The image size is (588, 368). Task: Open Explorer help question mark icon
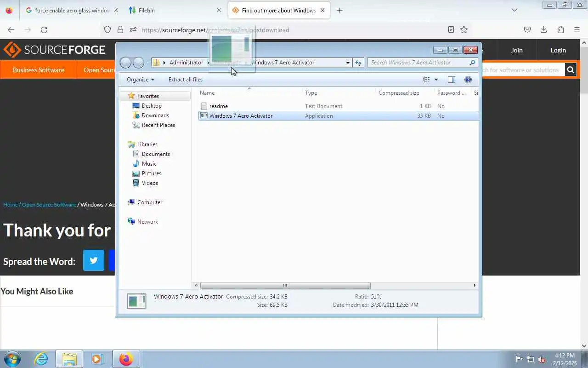[468, 80]
